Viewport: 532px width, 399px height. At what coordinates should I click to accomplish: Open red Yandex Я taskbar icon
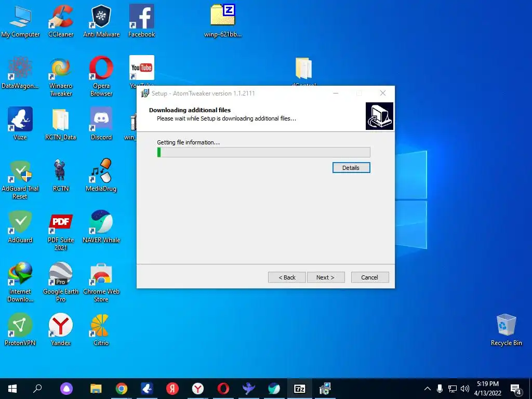pos(172,389)
